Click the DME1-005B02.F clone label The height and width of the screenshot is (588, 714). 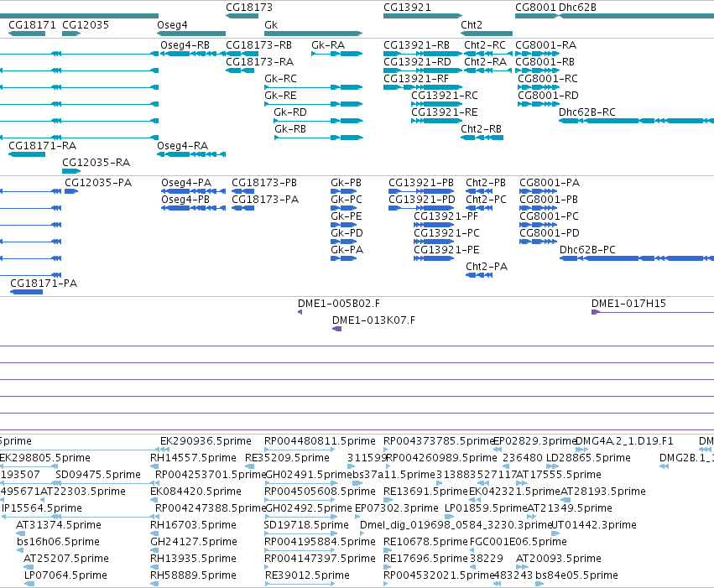(339, 304)
